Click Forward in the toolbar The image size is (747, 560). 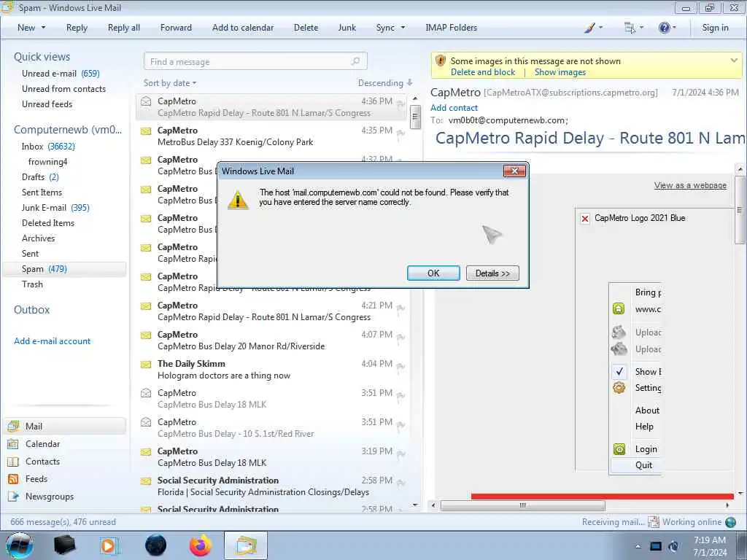pos(176,28)
